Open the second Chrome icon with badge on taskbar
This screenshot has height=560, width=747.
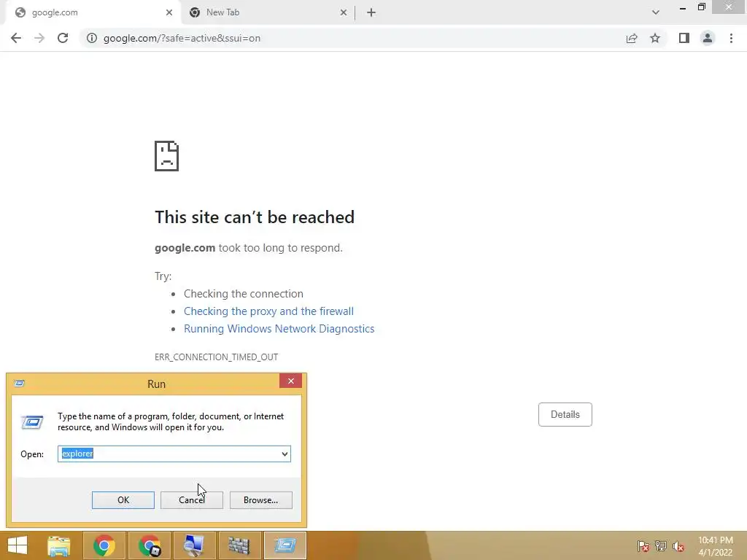click(x=150, y=545)
